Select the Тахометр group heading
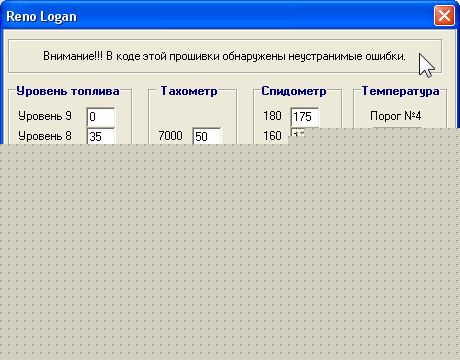 click(189, 91)
